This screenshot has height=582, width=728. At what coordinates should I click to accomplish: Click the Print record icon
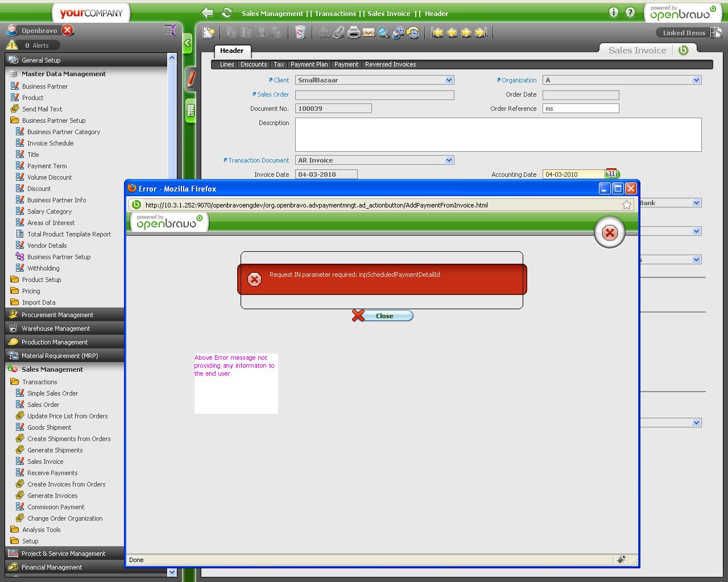[354, 33]
